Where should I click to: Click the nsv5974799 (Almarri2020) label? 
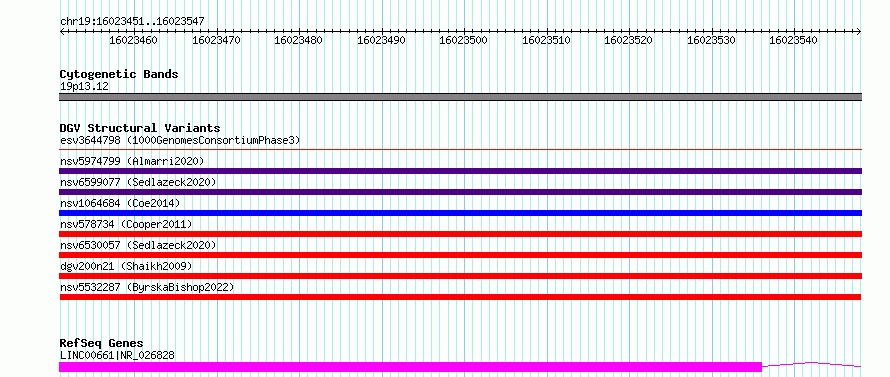(x=132, y=161)
